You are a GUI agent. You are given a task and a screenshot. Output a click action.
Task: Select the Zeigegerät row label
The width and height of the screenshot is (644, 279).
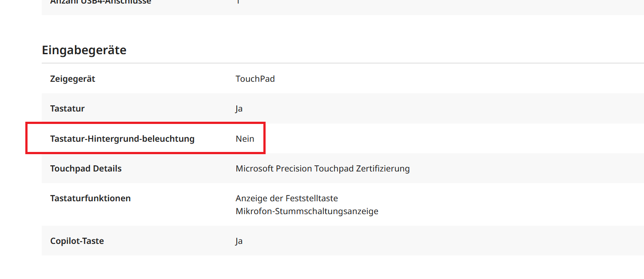(x=72, y=79)
